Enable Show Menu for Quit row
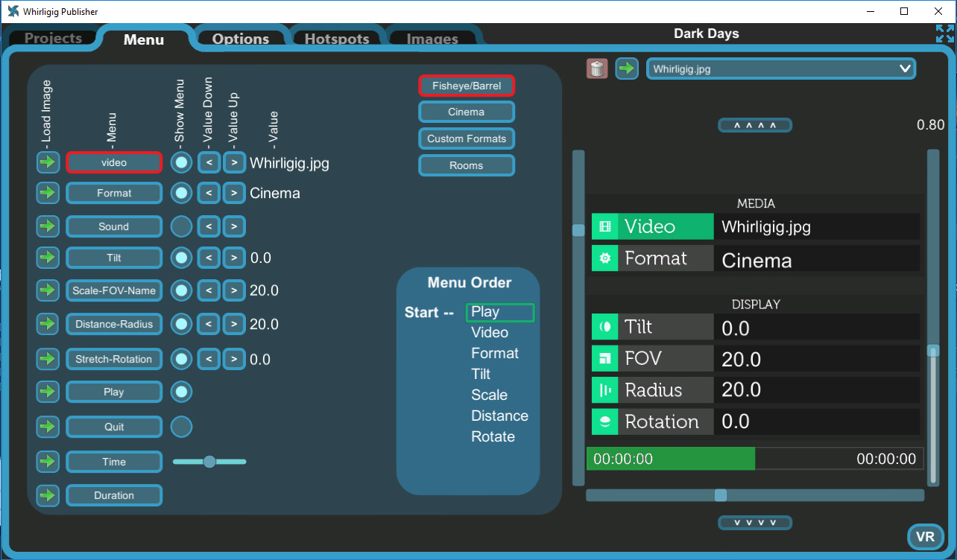The height and width of the screenshot is (560, 957). (x=182, y=427)
